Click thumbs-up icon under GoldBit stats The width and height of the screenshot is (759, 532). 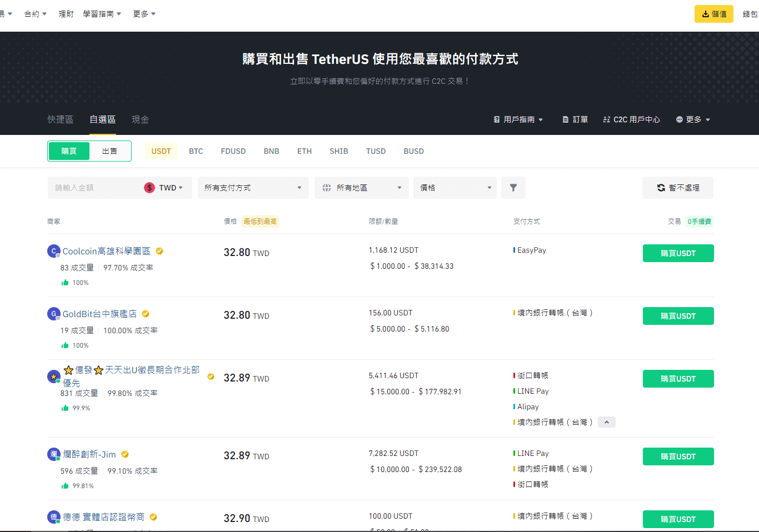point(65,345)
